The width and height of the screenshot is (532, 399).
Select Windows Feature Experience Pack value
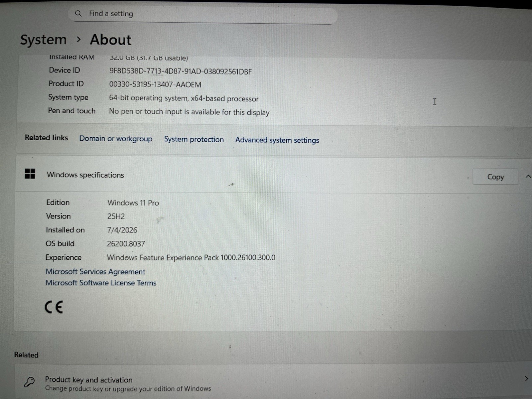[x=191, y=258]
